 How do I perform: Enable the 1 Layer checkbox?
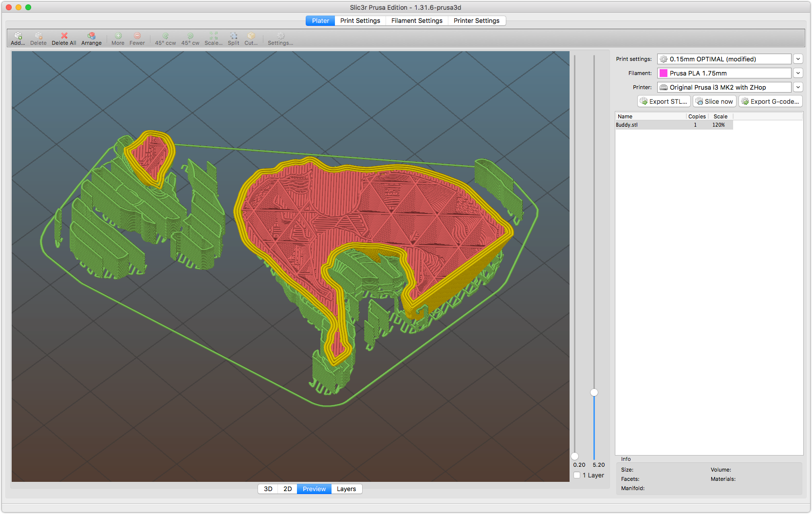pyautogui.click(x=577, y=475)
